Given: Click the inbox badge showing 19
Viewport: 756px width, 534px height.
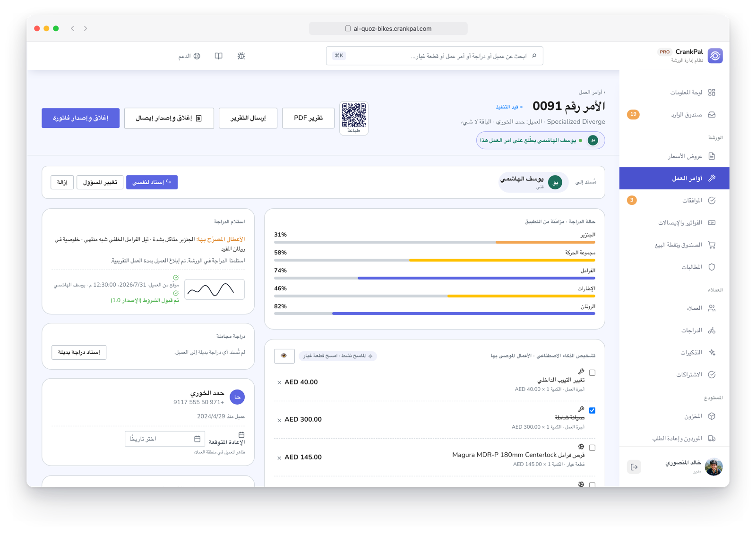Looking at the screenshot, I should [x=633, y=114].
